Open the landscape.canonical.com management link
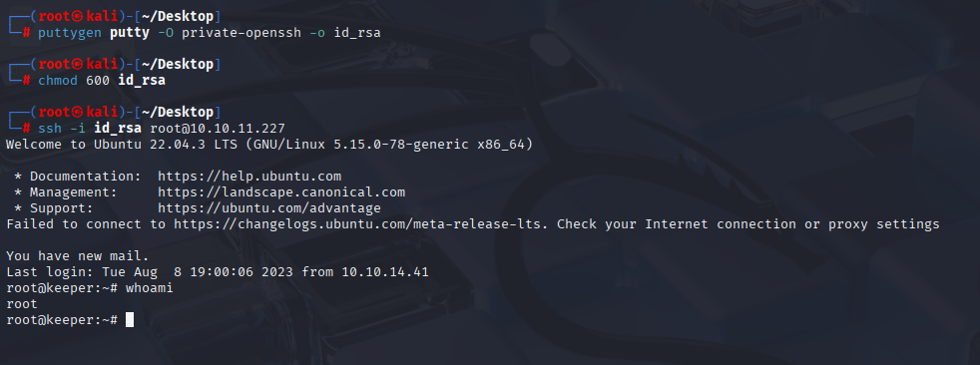The image size is (980, 365). [281, 192]
